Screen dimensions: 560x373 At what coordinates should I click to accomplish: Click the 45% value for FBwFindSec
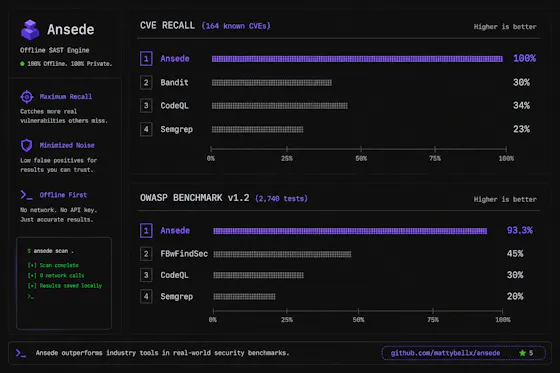515,254
